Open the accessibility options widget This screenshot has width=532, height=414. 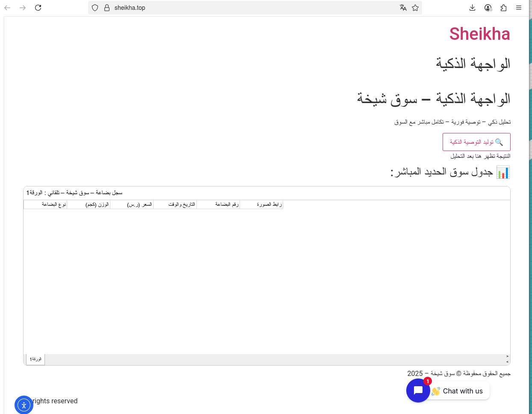pos(24,405)
